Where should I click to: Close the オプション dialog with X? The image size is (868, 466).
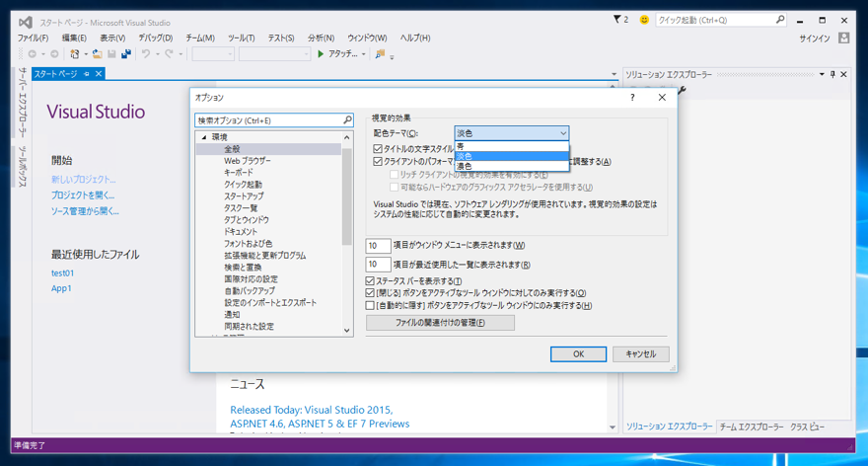coord(662,98)
